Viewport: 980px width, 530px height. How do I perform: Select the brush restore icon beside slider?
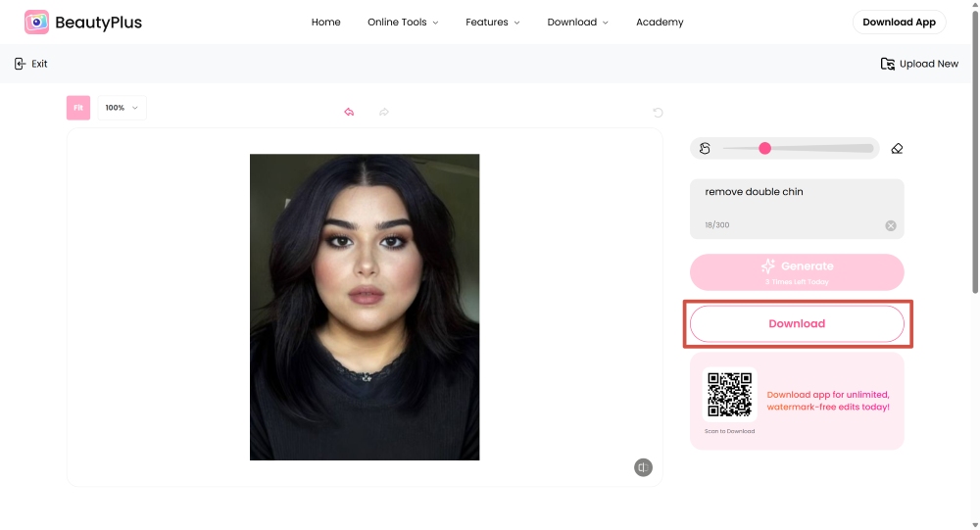[x=705, y=149]
